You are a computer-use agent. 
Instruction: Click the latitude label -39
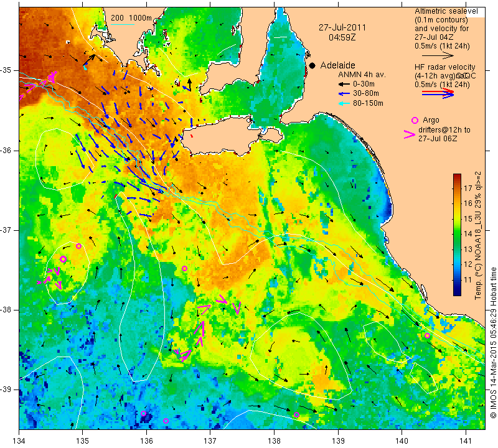click(x=6, y=390)
